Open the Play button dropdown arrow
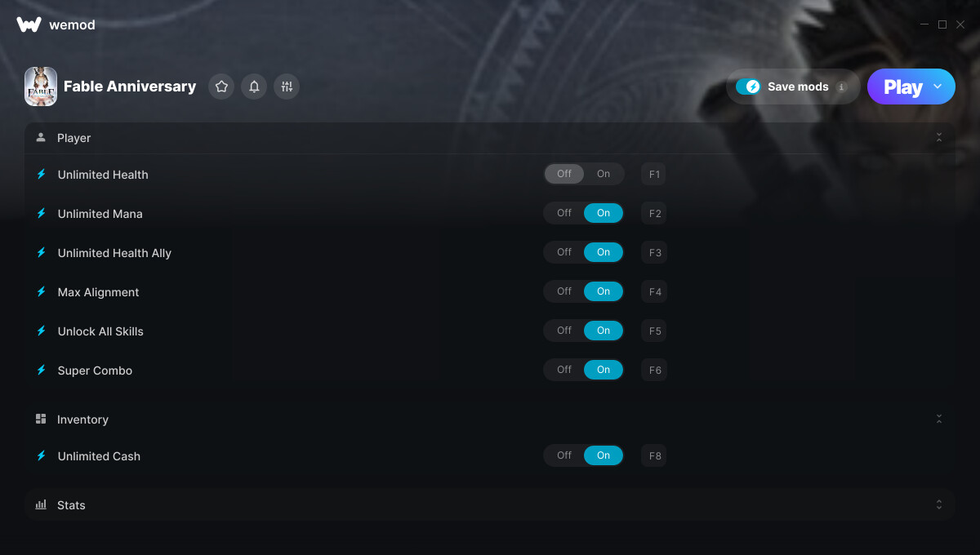The width and height of the screenshot is (980, 555). (938, 87)
